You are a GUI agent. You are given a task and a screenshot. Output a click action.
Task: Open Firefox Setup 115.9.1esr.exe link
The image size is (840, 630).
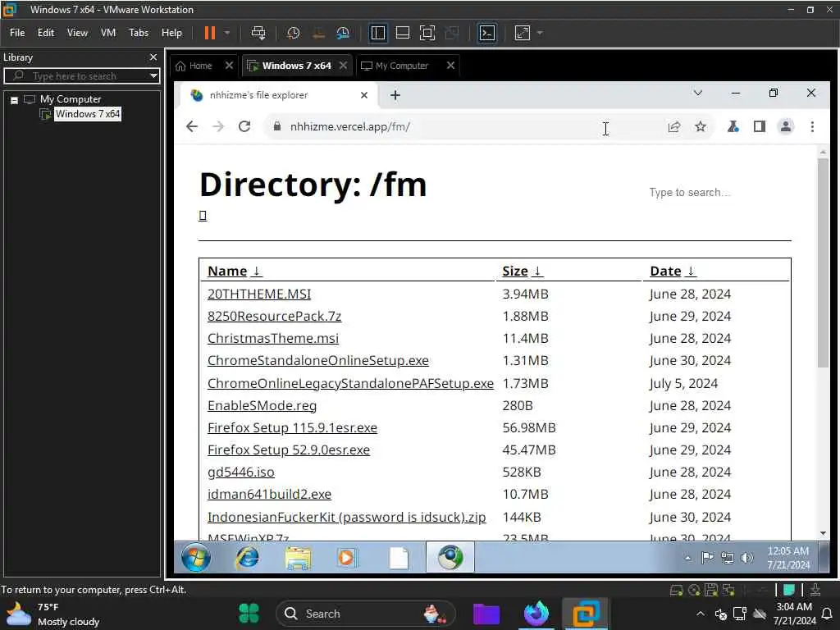tap(293, 427)
